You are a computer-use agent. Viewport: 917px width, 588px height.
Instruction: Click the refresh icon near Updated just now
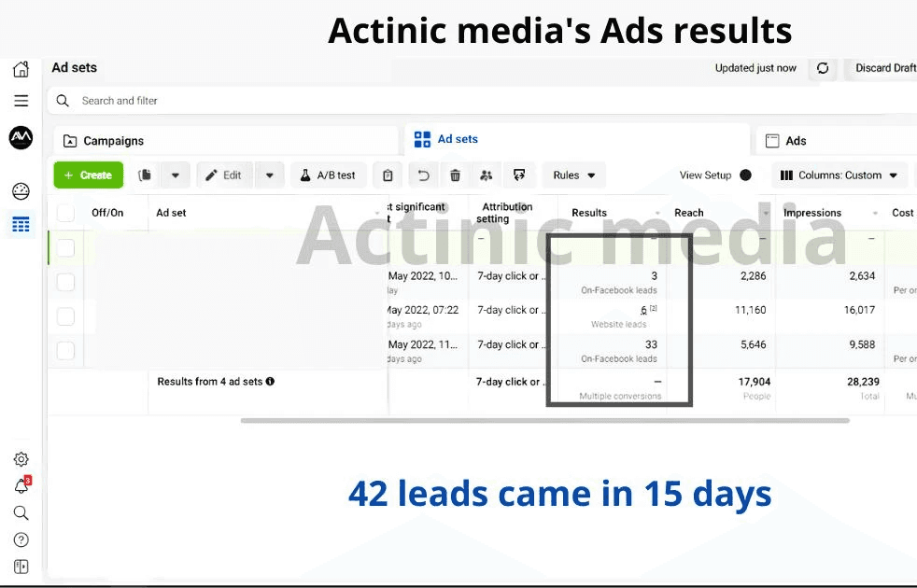coord(823,68)
